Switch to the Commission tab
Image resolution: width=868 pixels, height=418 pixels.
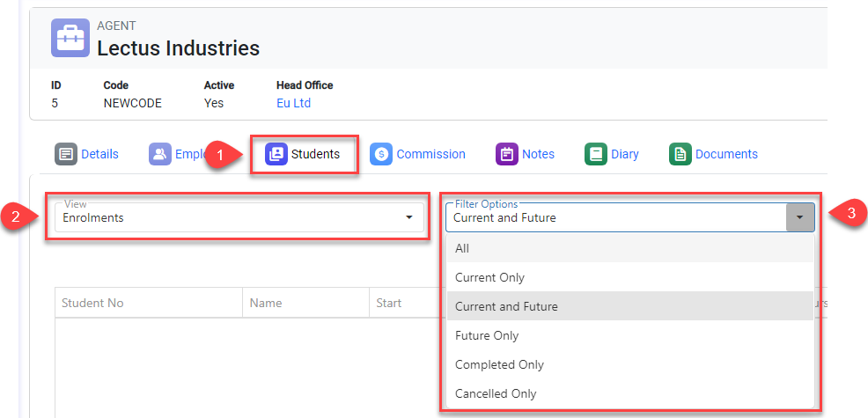(x=430, y=154)
